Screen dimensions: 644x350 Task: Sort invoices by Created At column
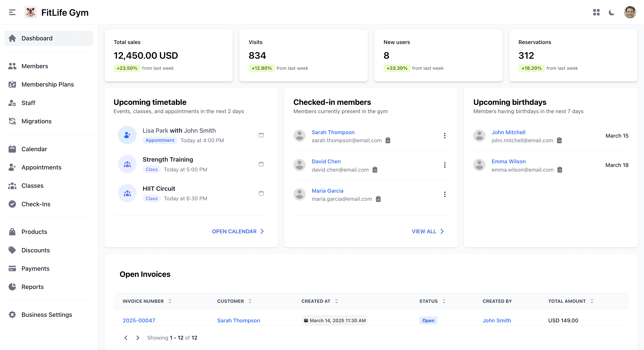(336, 301)
